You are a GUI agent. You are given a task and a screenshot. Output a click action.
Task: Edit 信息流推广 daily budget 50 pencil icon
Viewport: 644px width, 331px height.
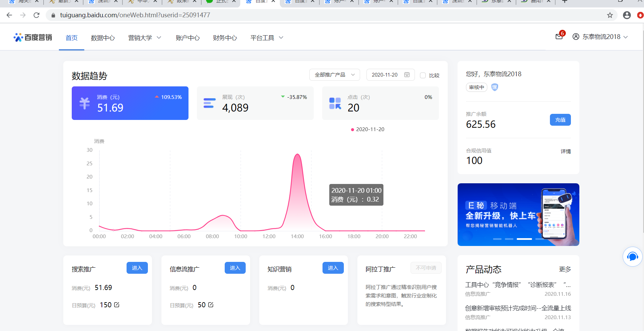pos(211,305)
